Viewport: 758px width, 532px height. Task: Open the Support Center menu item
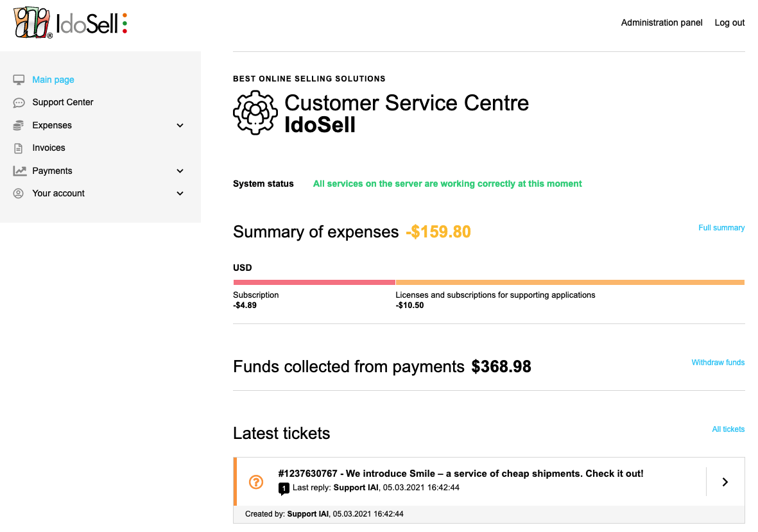[63, 103]
